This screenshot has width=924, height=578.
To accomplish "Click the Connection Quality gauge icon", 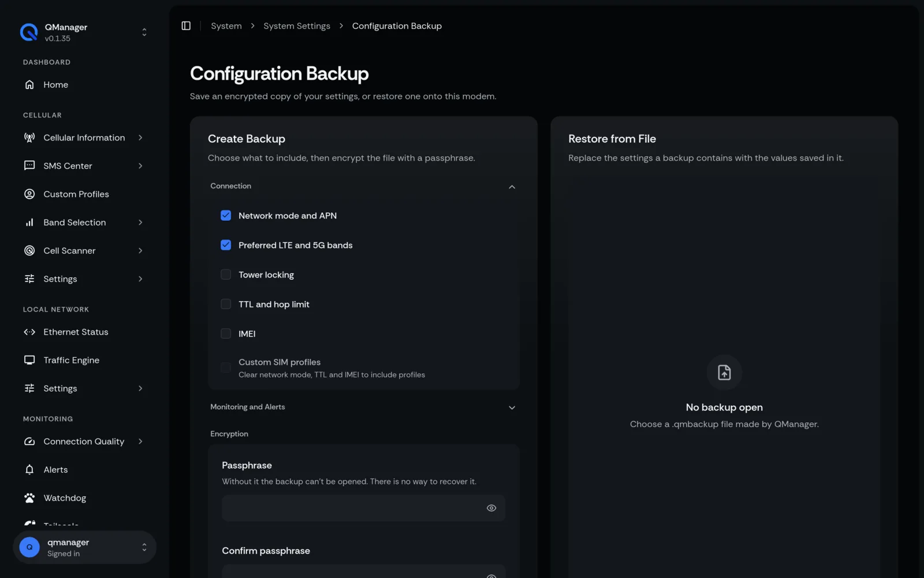I will point(29,442).
